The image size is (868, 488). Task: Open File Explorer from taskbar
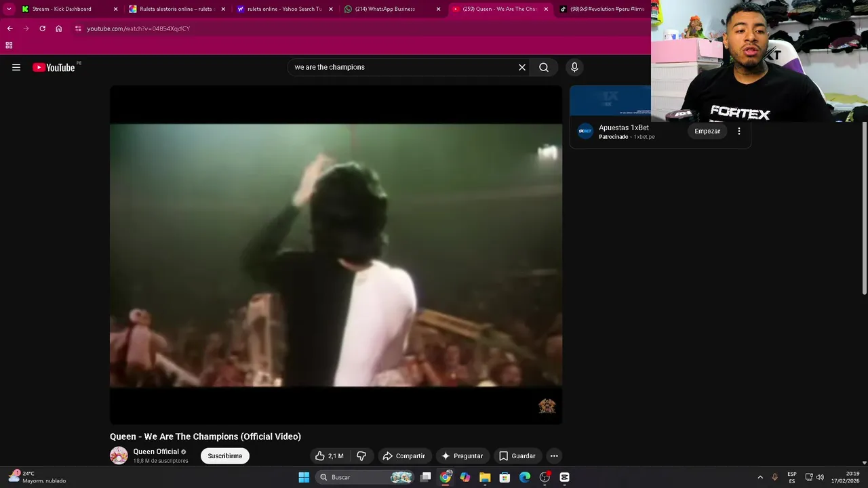(485, 477)
